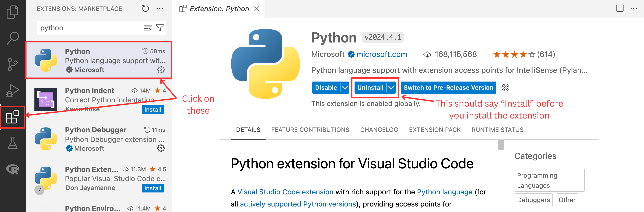The height and width of the screenshot is (212, 644).
Task: Click the v2024.4.1 version badge
Action: (x=383, y=37)
